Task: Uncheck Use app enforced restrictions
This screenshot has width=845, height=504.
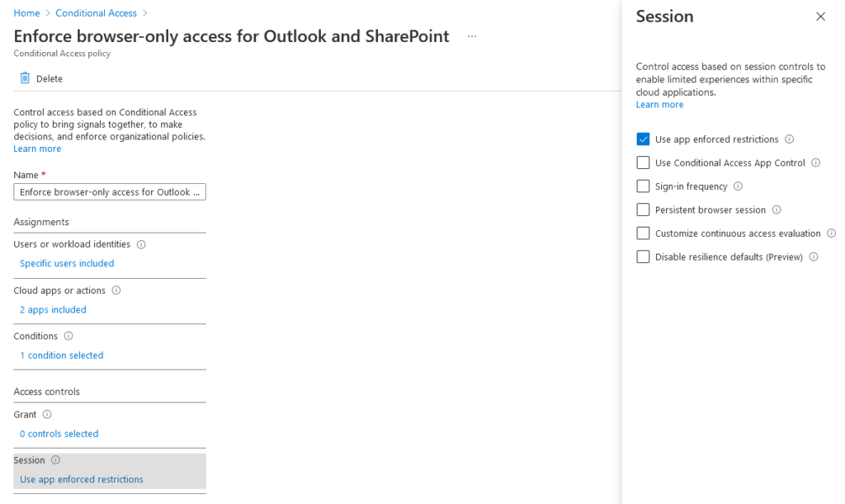Action: click(643, 139)
